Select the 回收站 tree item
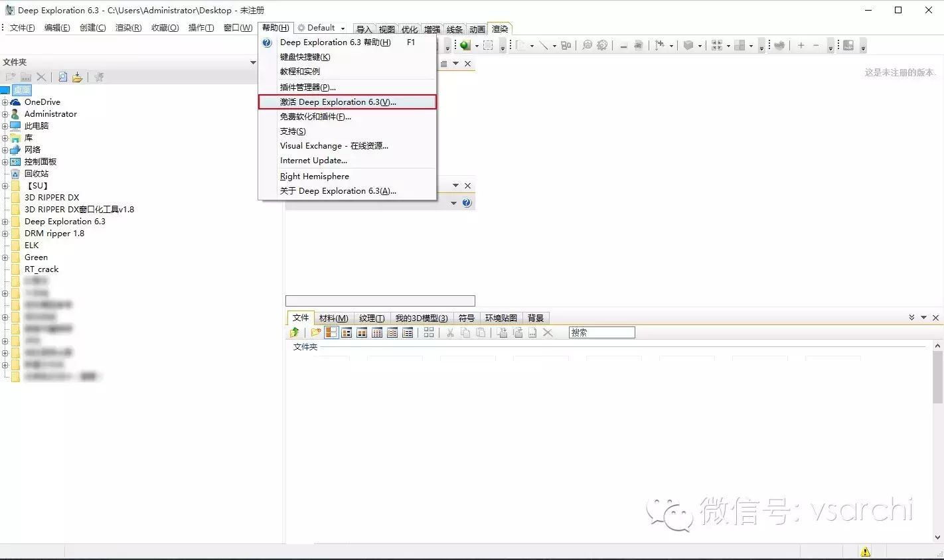The width and height of the screenshot is (944, 560). click(x=37, y=174)
